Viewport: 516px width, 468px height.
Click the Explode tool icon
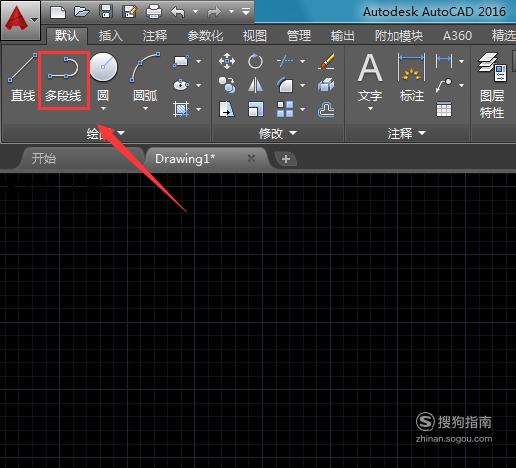tap(326, 85)
